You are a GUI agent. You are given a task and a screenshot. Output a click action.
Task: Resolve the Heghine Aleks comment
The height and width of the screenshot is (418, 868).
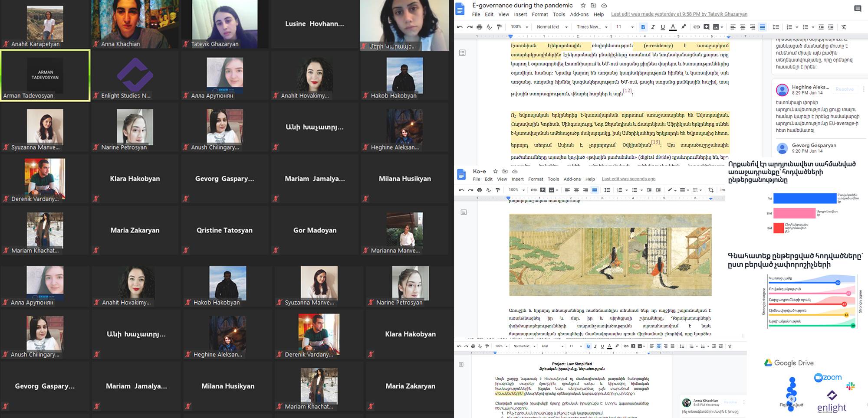coord(845,89)
